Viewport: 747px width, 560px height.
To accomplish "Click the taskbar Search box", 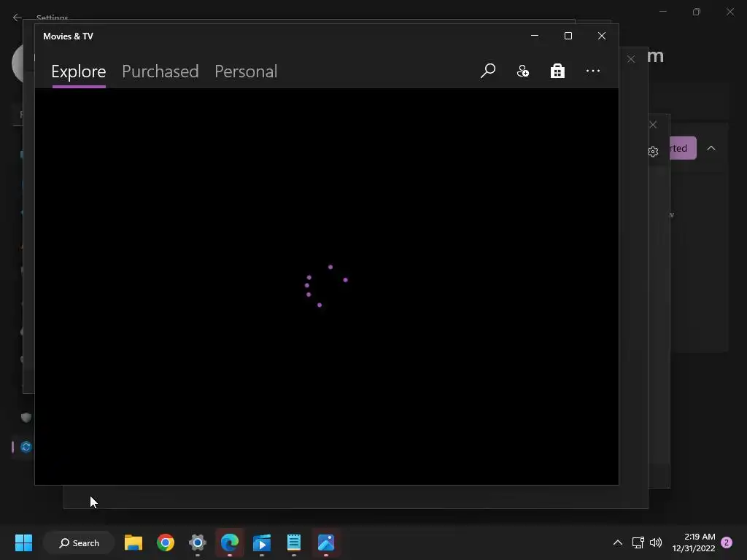I will (x=79, y=542).
